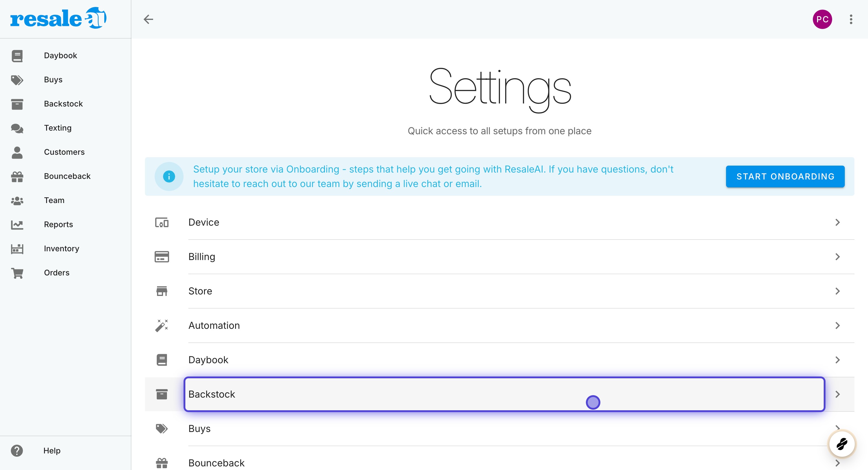Open Customers in the sidebar menu
Viewport: 868px width, 470px height.
pyautogui.click(x=65, y=152)
